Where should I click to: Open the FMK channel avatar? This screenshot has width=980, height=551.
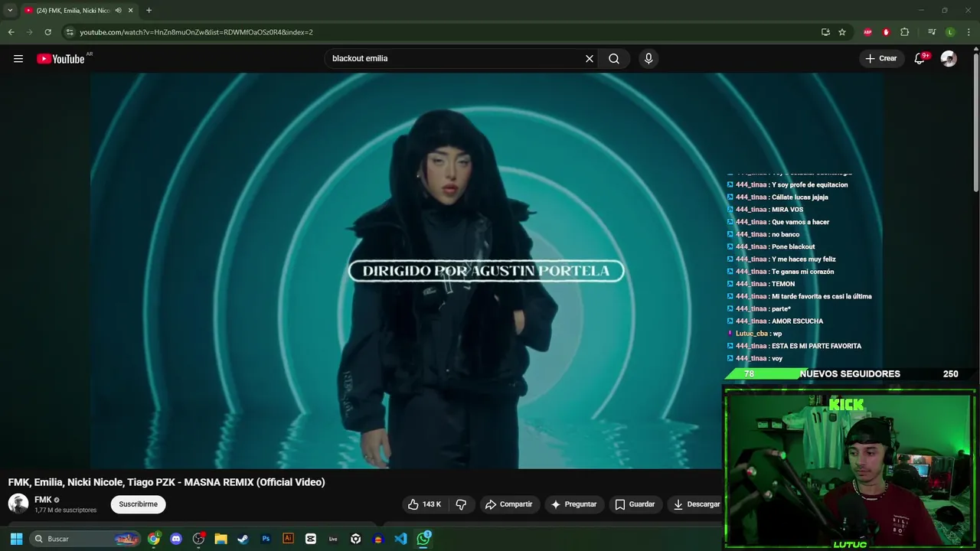[x=18, y=504]
